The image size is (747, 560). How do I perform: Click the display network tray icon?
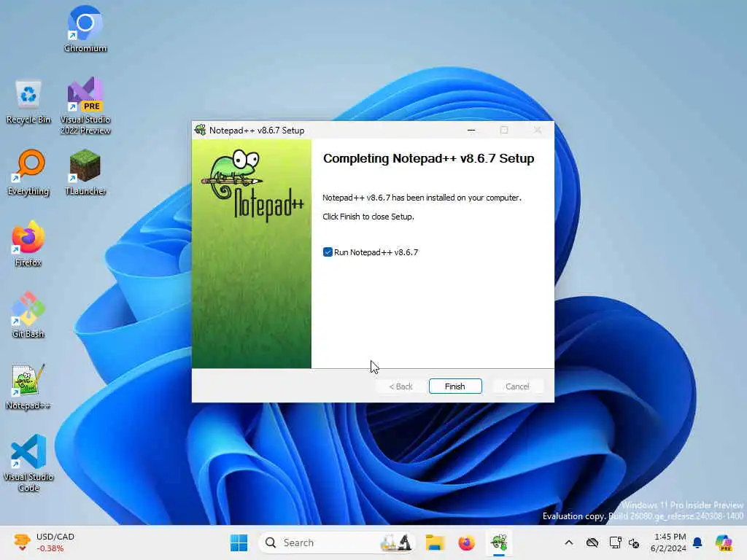click(x=615, y=542)
